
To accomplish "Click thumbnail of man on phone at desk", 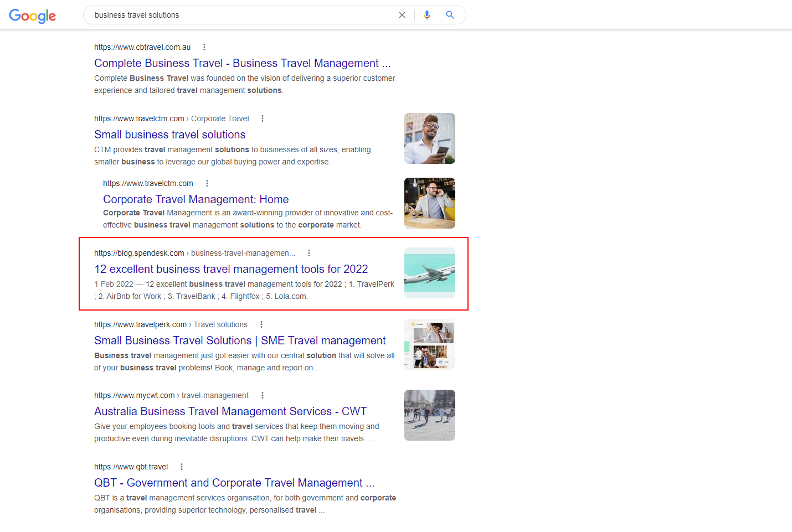I will tap(430, 203).
